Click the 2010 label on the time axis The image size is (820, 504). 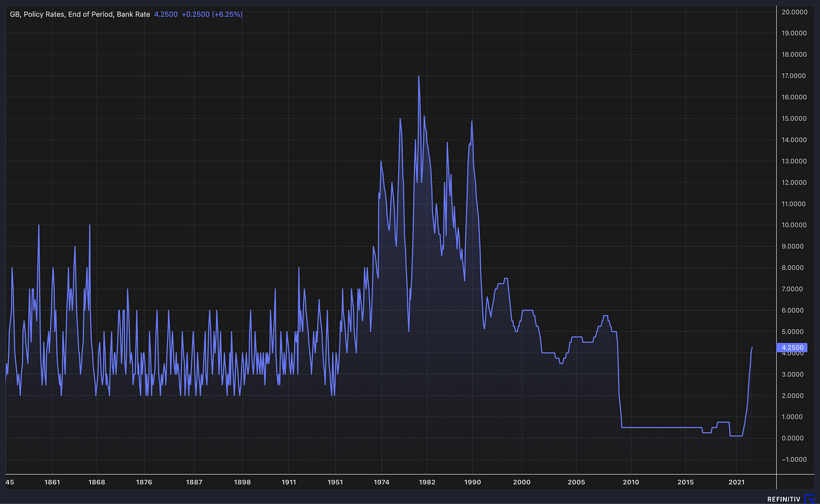click(631, 483)
